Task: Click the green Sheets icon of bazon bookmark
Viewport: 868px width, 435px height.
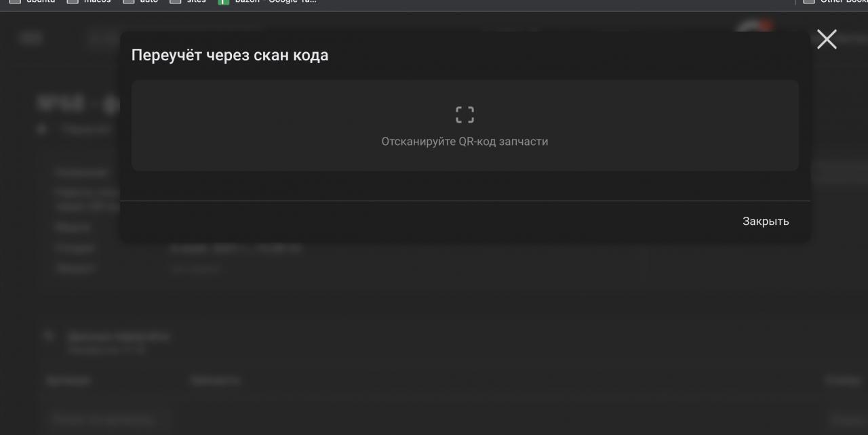Action: (x=223, y=2)
